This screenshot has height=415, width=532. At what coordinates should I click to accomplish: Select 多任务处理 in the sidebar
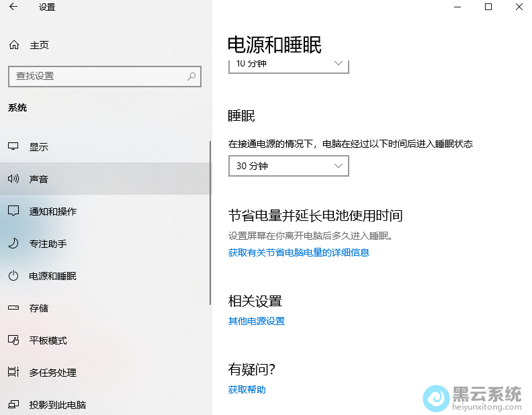tap(52, 373)
